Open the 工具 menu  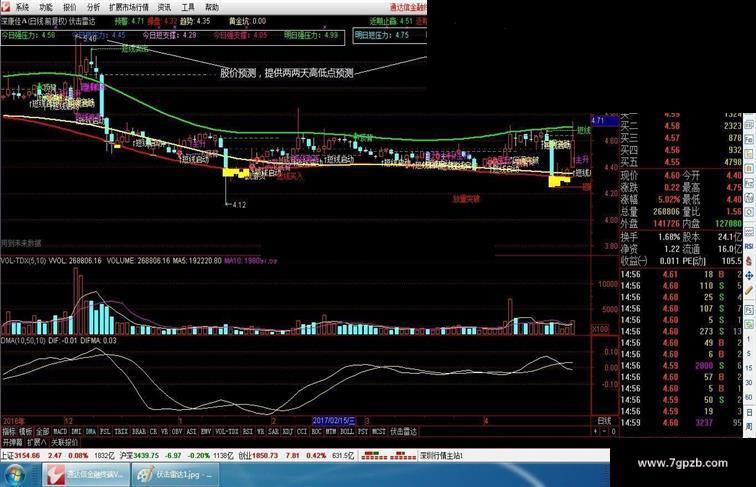tap(188, 7)
